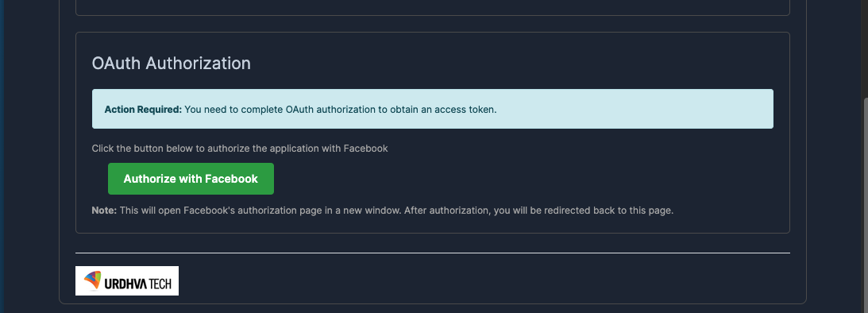Click the Action Required alert message
868x313 pixels.
pyautogui.click(x=432, y=109)
